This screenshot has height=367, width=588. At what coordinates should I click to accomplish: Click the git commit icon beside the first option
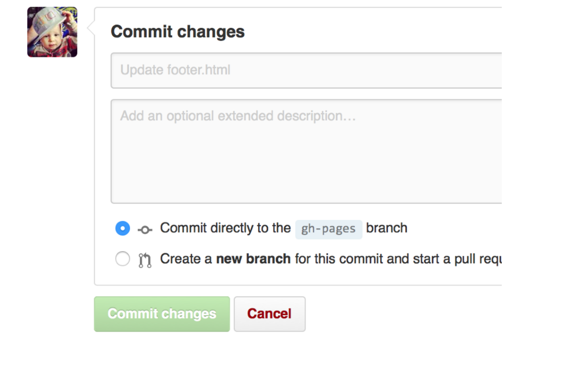click(x=145, y=229)
